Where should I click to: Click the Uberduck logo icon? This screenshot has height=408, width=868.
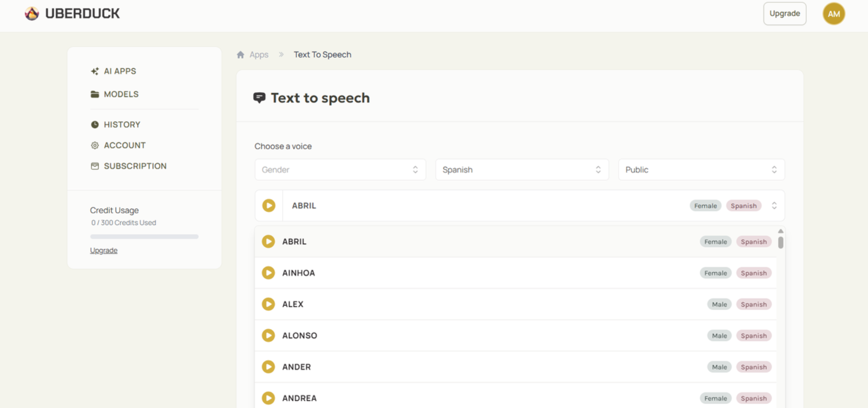pos(32,13)
